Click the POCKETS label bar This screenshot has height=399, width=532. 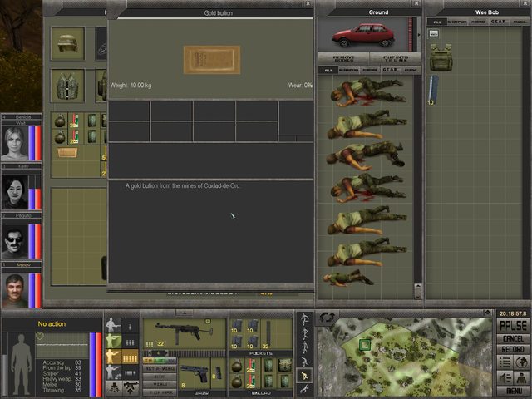[261, 353]
